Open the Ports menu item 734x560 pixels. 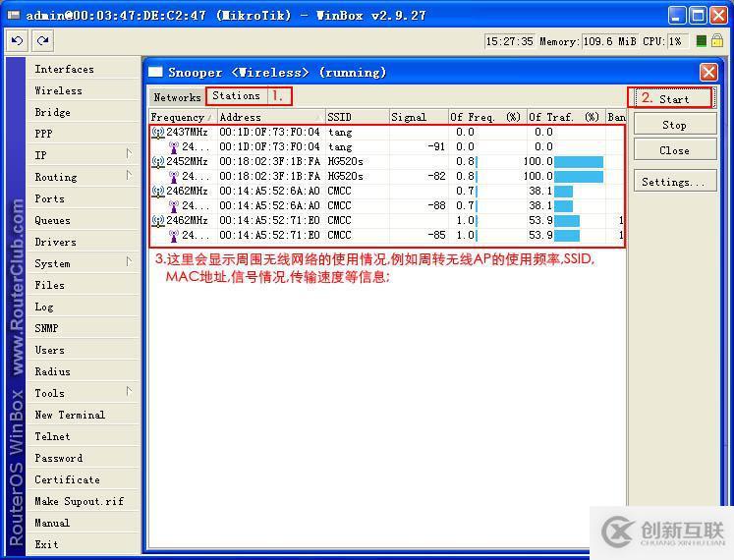(84, 198)
